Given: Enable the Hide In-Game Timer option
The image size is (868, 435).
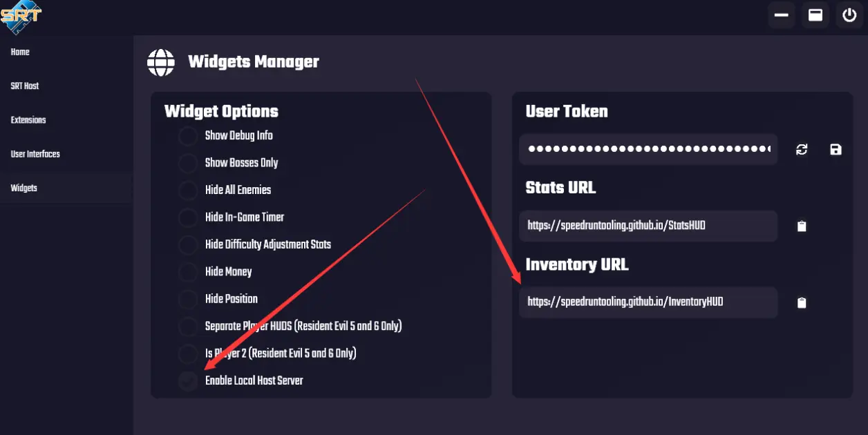Looking at the screenshot, I should [188, 217].
